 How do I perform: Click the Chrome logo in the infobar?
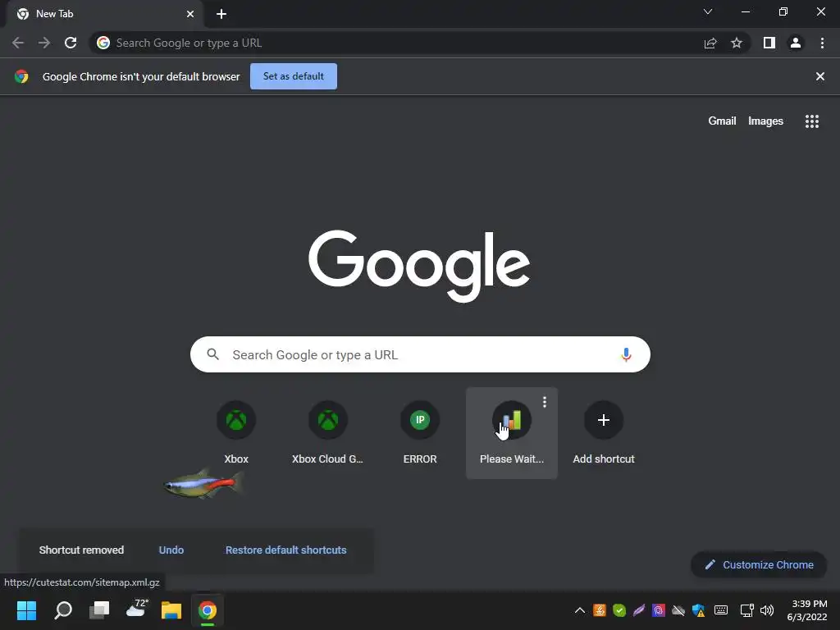pos(21,76)
